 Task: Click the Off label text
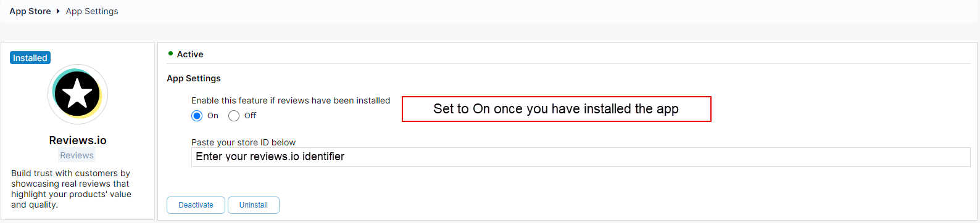pos(250,116)
